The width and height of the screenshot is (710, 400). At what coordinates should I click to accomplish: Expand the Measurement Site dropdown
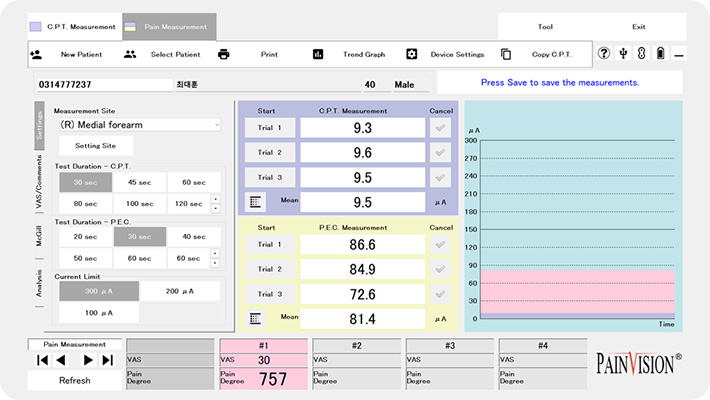pos(216,125)
